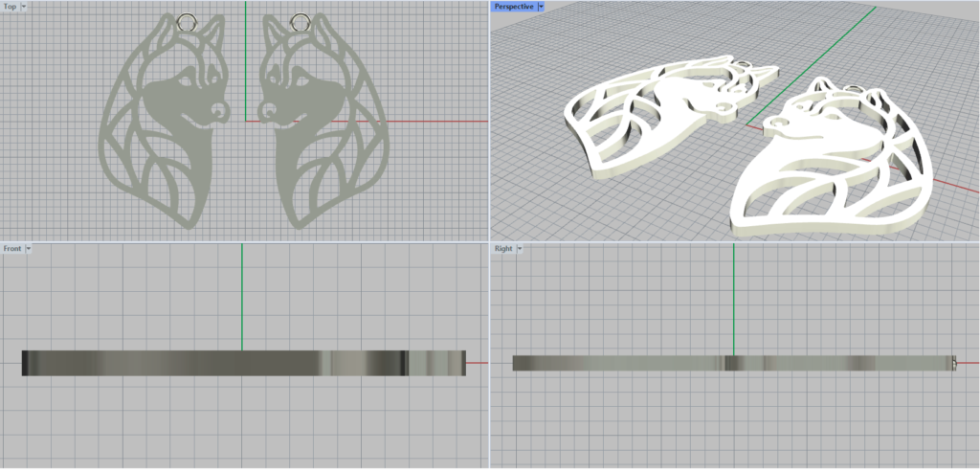This screenshot has width=980, height=473.
Task: Open the Top viewport dropdown arrow
Action: tap(24, 7)
